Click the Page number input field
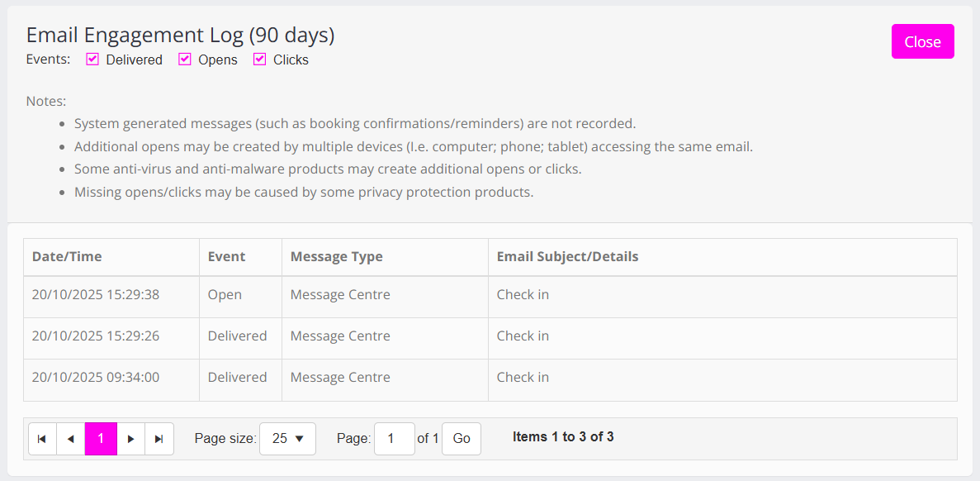Screen dimensions: 980x481 394,439
